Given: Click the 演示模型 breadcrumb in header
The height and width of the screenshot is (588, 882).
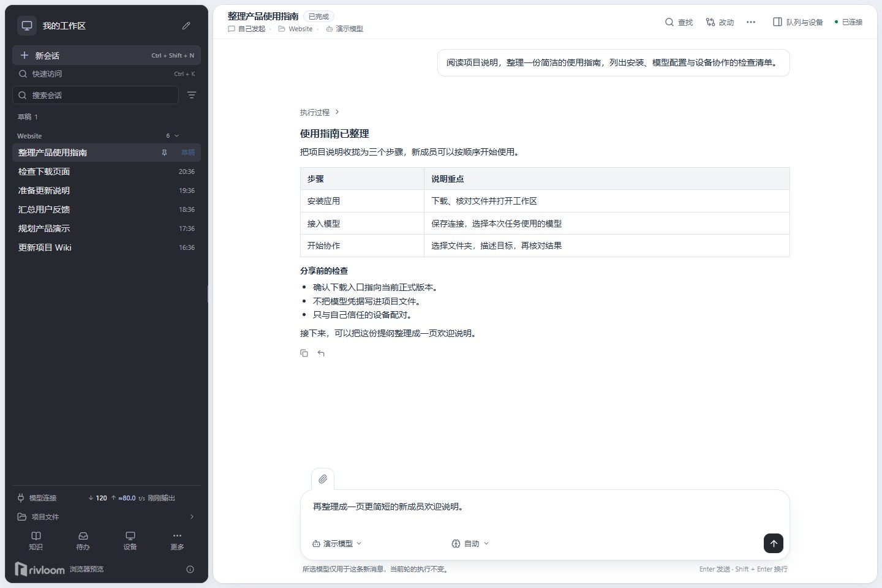Looking at the screenshot, I should [x=344, y=29].
